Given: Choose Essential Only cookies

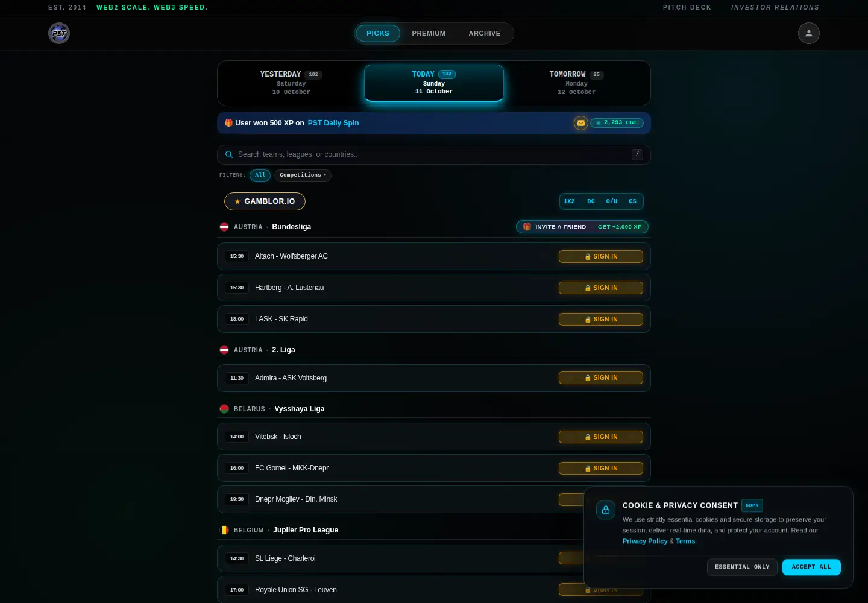Looking at the screenshot, I should pos(742,567).
